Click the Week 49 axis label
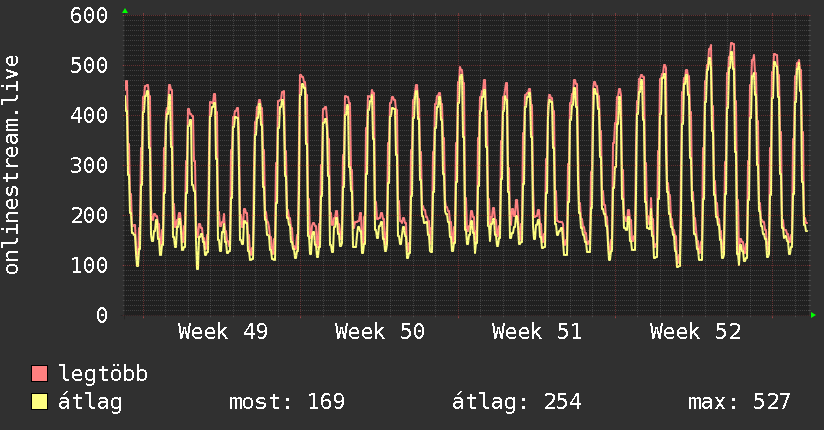824x430 pixels. [222, 331]
